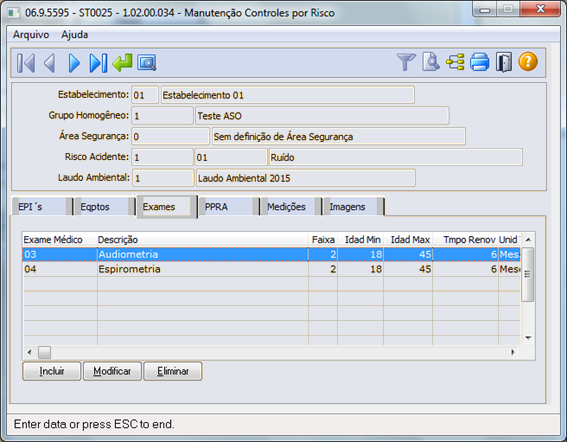The height and width of the screenshot is (442, 567).
Task: Click the Teste ASO field
Action: coord(322,116)
